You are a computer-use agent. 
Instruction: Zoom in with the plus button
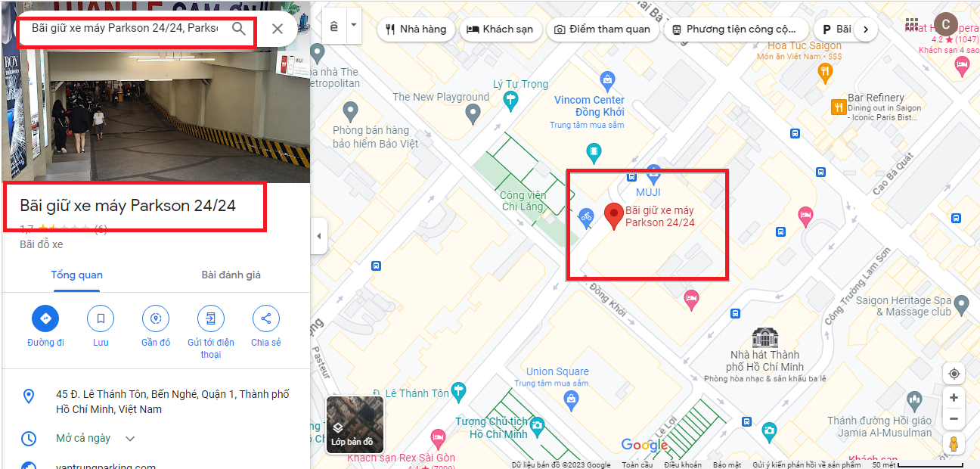coord(954,398)
